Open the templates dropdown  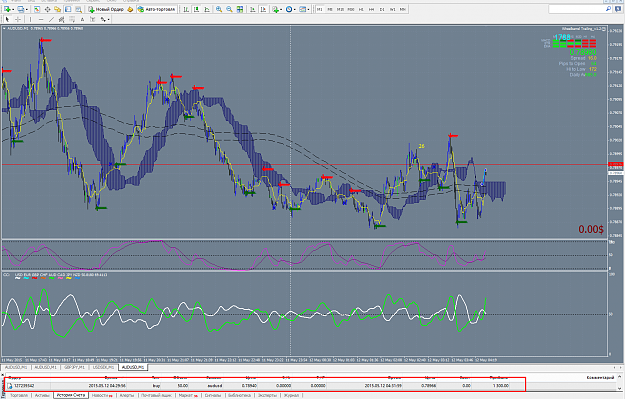[x=305, y=9]
